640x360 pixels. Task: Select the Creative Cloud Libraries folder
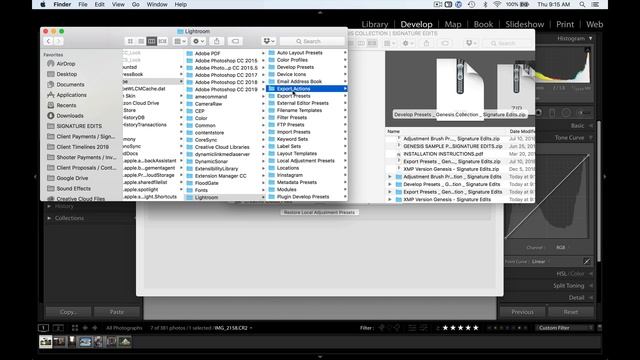pyautogui.click(x=225, y=147)
